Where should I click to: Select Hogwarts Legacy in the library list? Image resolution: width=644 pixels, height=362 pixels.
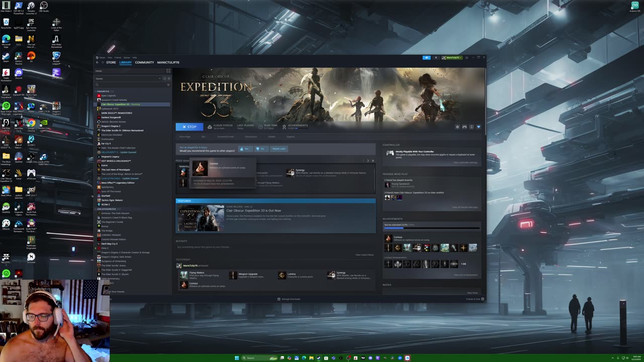tap(110, 156)
